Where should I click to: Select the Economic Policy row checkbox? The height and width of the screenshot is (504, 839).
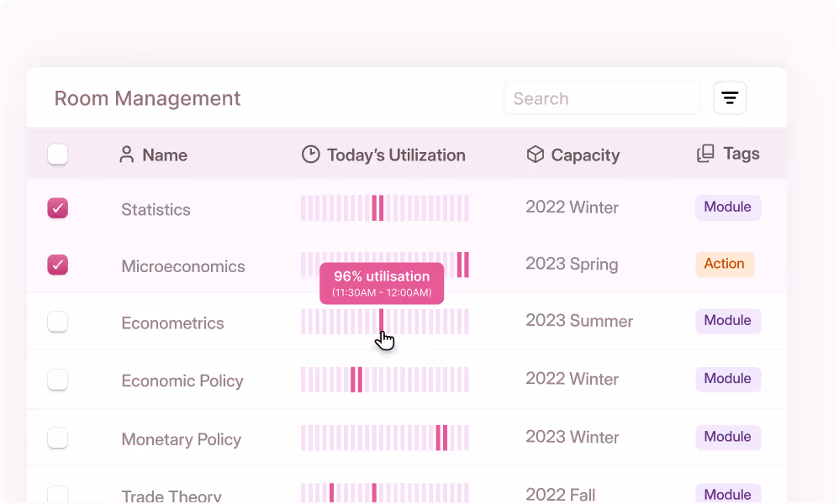click(58, 380)
